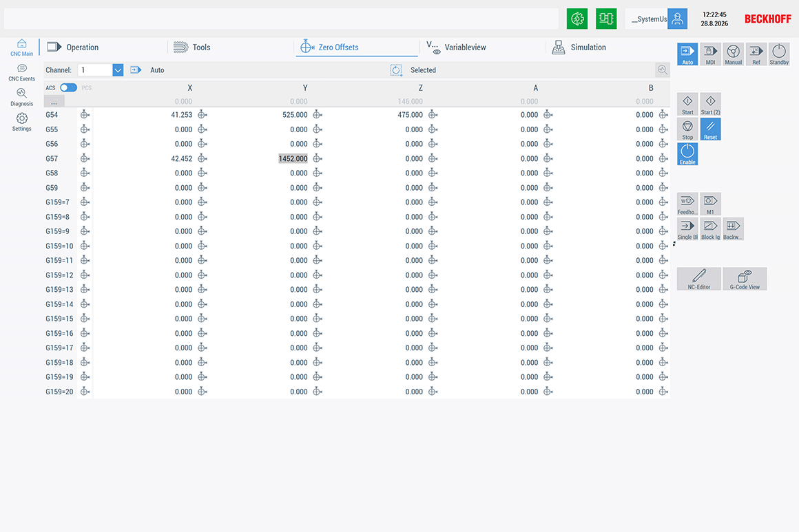This screenshot has height=532, width=799.
Task: Click the position icon beside G54 Z value
Action: 433,115
